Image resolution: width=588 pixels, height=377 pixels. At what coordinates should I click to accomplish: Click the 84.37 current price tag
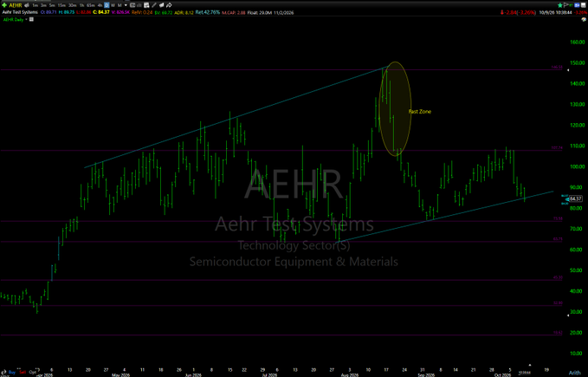click(576, 198)
